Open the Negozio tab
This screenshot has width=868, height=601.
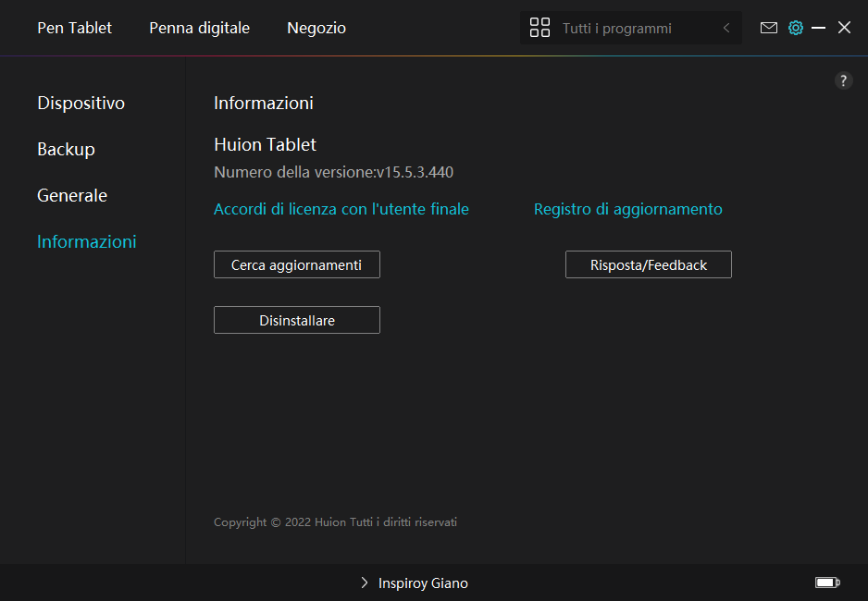pos(316,28)
